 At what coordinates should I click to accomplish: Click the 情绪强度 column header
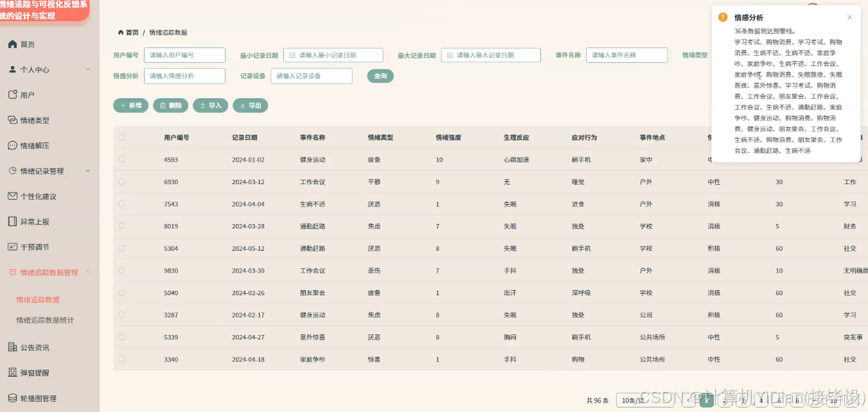click(448, 137)
